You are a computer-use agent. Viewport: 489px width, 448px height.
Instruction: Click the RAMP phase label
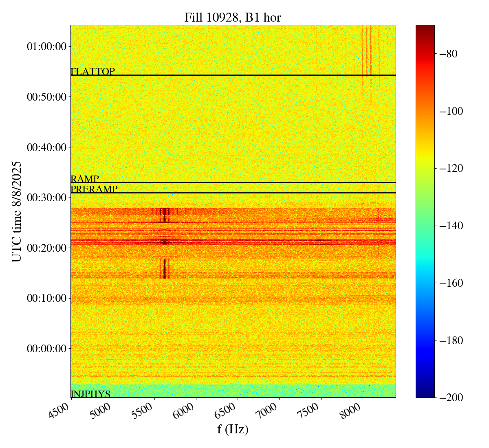(x=85, y=179)
